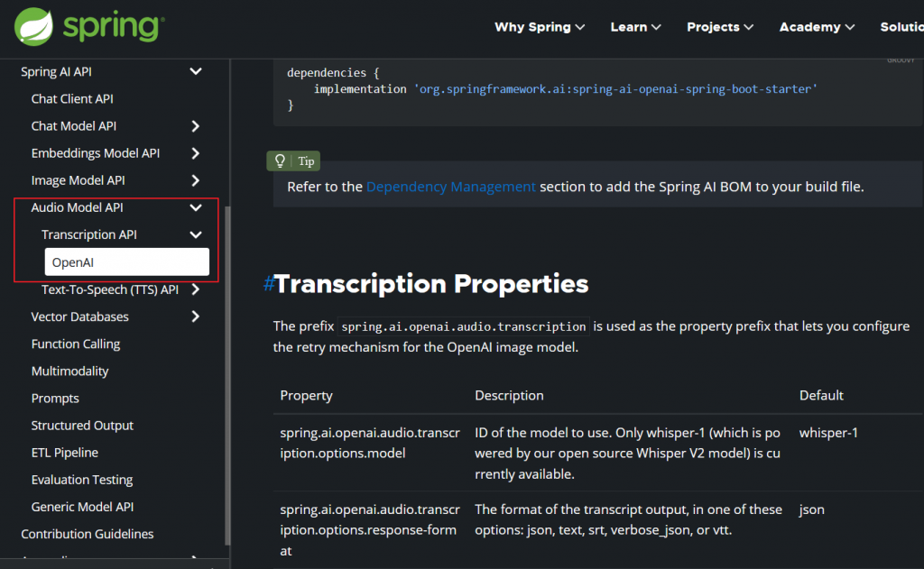The height and width of the screenshot is (569, 924).
Task: Go to Multimodality page
Action: 69,372
